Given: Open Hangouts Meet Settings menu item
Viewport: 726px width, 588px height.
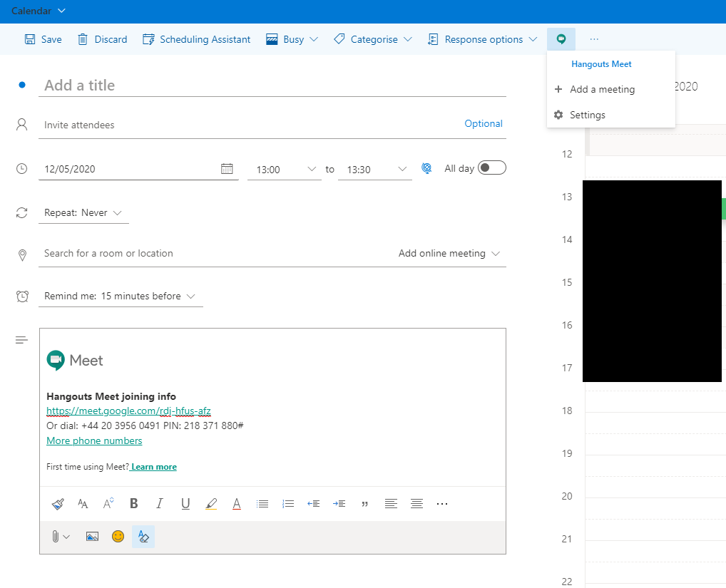Looking at the screenshot, I should click(610, 115).
